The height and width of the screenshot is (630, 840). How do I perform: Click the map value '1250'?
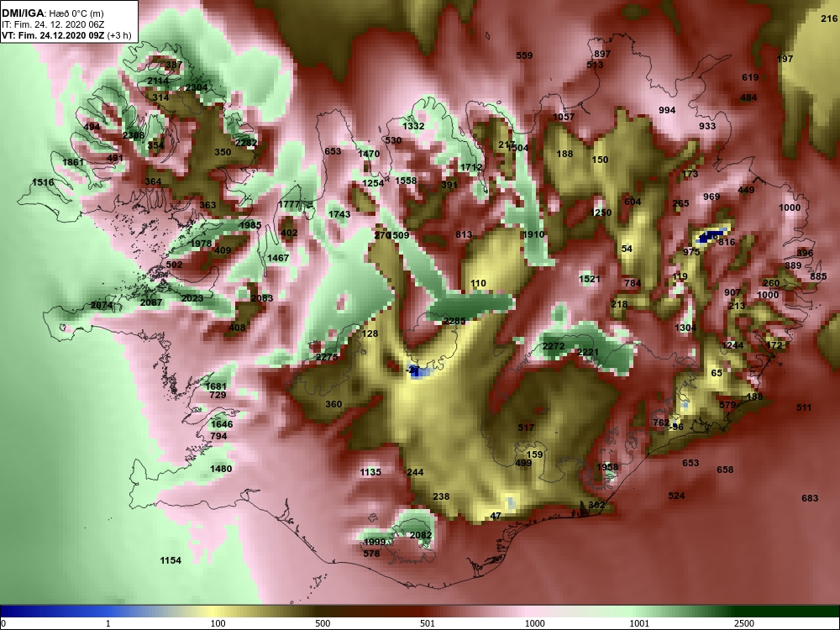tap(601, 213)
